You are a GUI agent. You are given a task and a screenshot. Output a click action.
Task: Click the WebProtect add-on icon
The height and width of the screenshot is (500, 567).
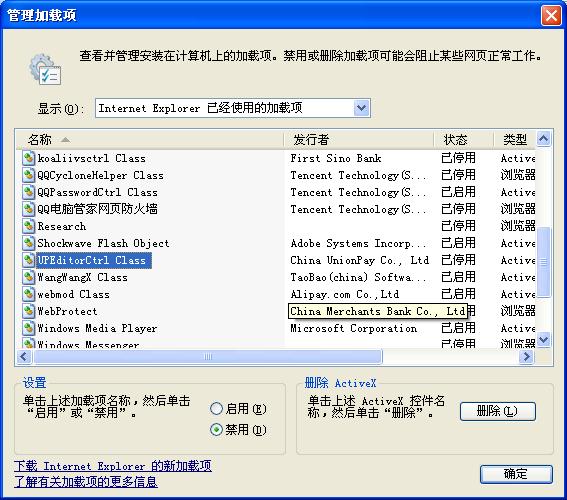(28, 311)
